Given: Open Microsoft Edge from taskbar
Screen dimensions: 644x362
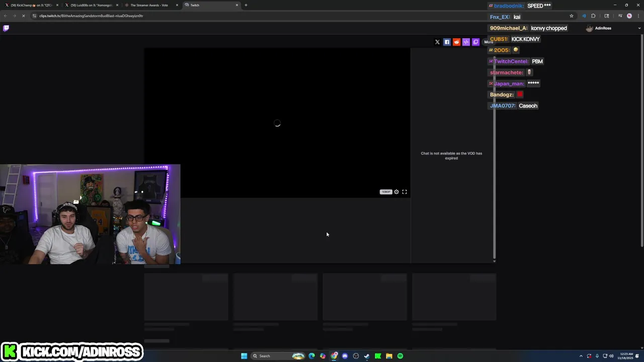Looking at the screenshot, I should (311, 356).
